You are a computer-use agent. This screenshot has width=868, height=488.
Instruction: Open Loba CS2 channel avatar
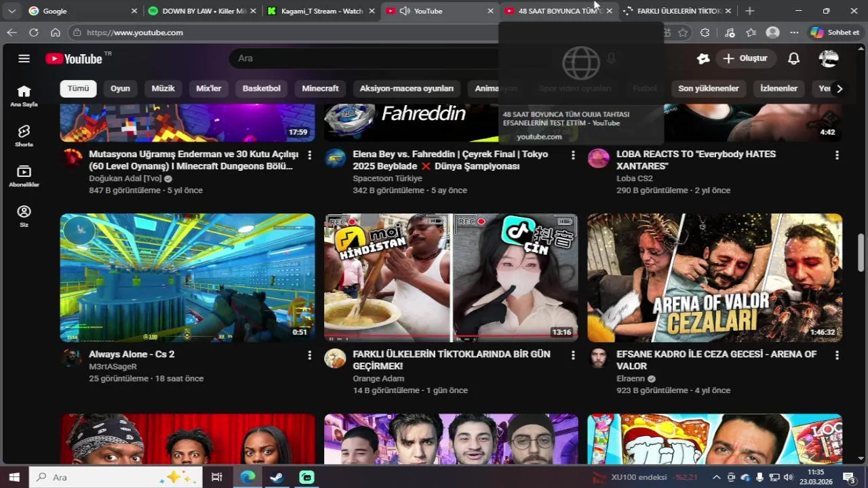click(598, 159)
